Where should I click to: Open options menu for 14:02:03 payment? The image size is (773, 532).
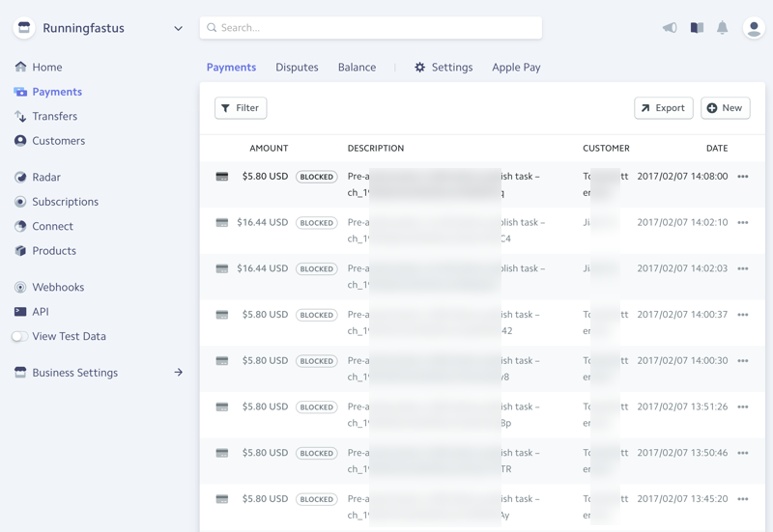743,268
